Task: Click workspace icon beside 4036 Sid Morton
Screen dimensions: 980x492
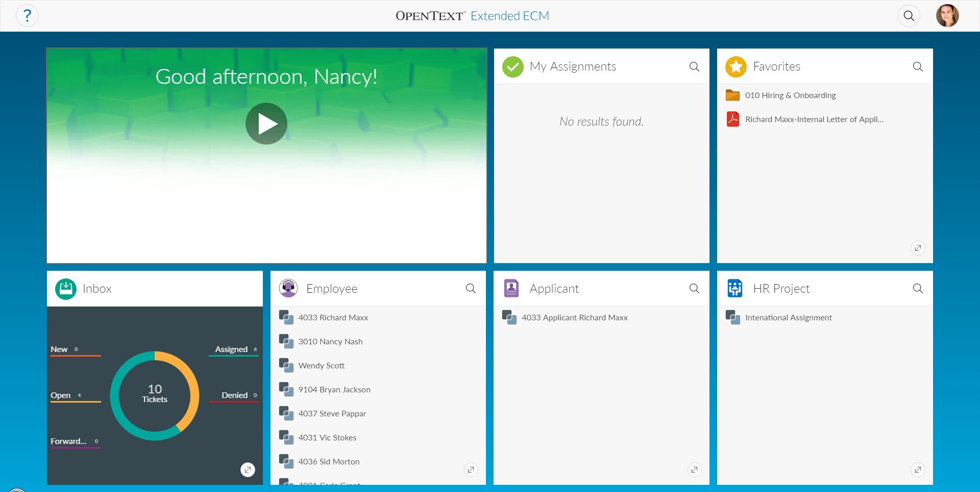Action: point(286,461)
